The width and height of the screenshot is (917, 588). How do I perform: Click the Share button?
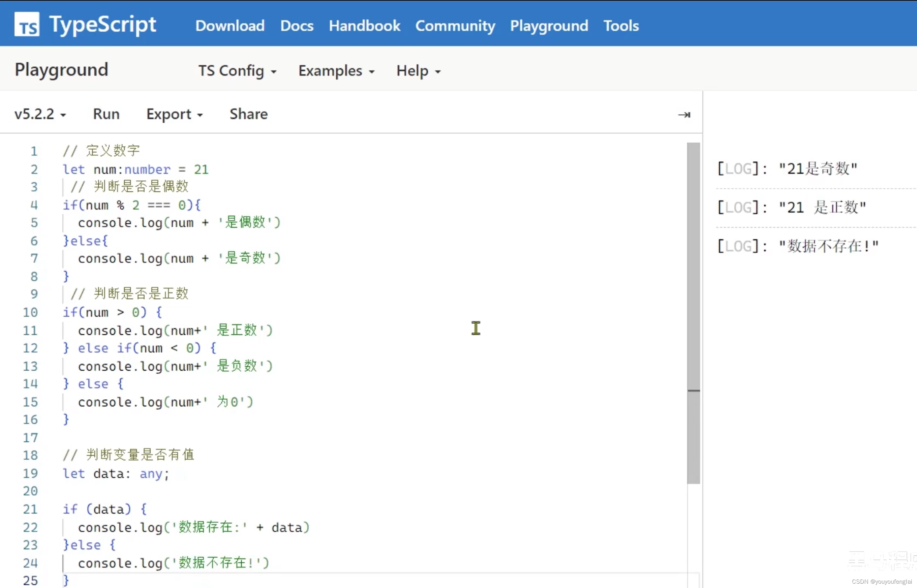pyautogui.click(x=248, y=113)
